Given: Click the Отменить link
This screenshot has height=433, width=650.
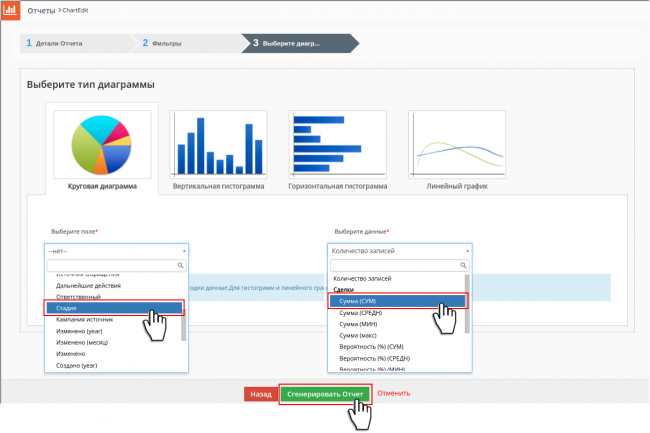Looking at the screenshot, I should click(394, 393).
